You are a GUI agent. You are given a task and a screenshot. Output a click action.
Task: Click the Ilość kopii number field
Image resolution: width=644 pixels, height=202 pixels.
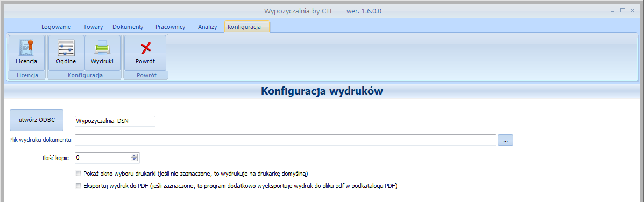click(107, 157)
